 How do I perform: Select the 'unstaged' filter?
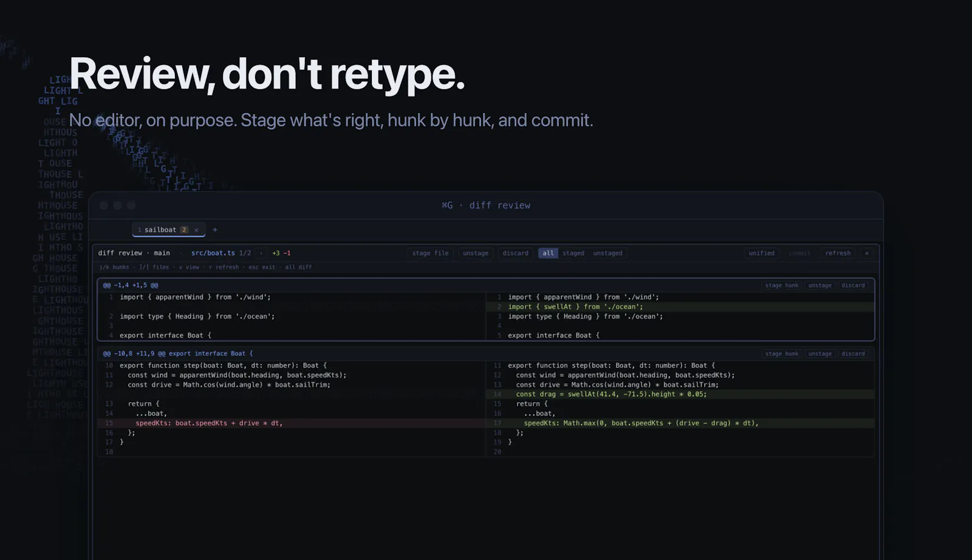coord(607,253)
